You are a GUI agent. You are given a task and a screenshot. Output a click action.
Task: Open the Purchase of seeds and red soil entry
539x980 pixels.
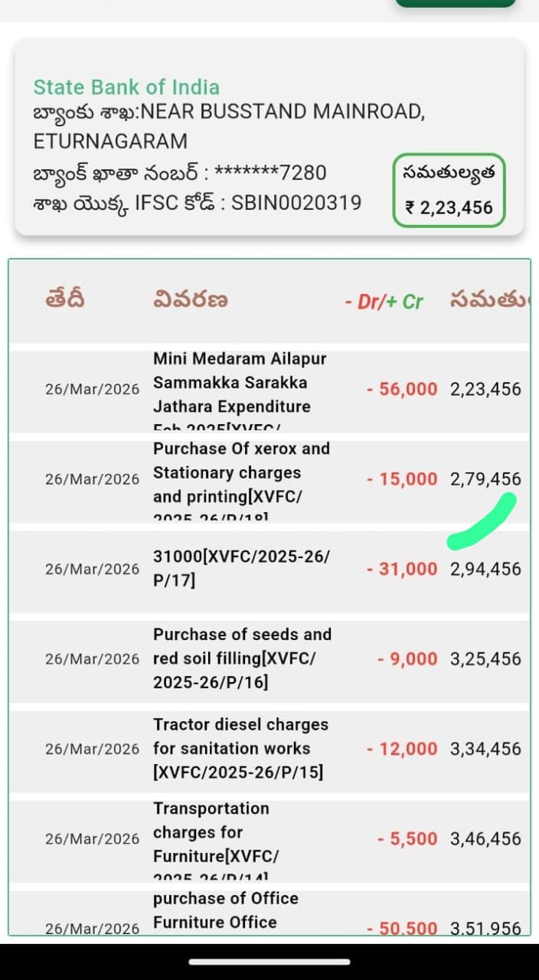click(241, 658)
